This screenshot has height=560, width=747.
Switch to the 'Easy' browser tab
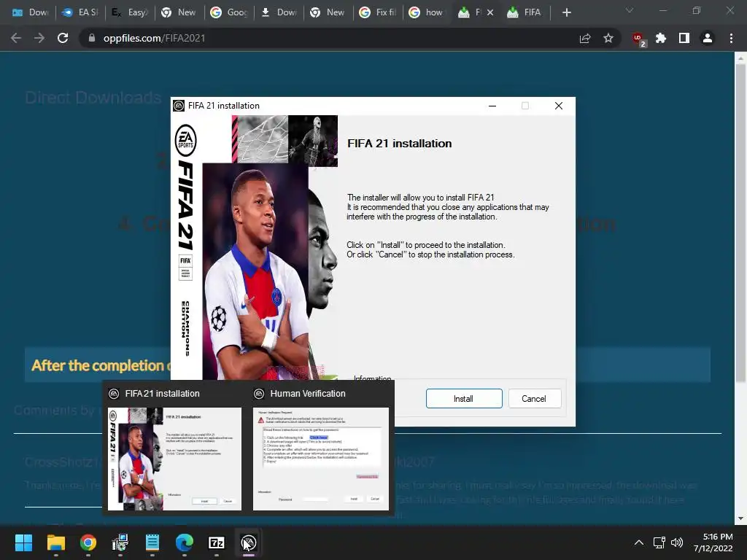[130, 12]
